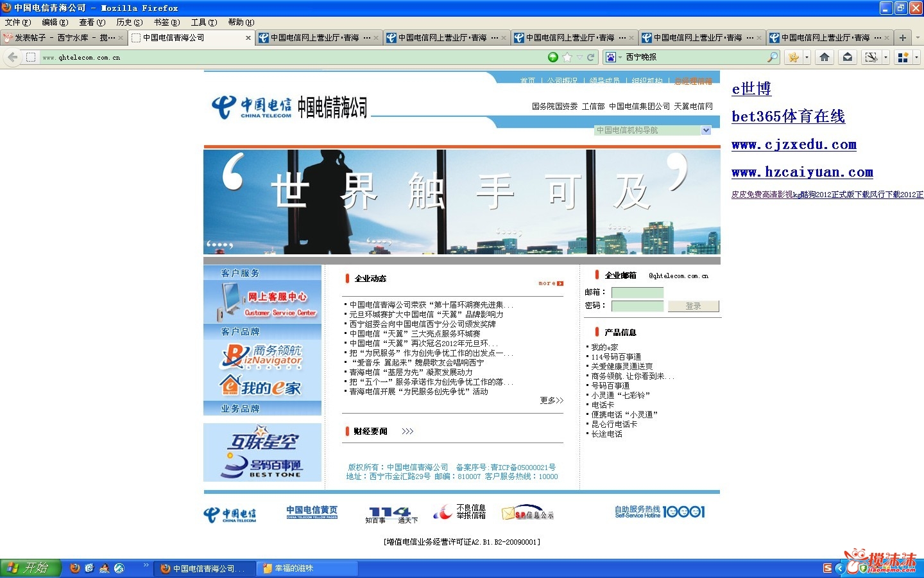The width and height of the screenshot is (924, 578).
Task: Click 不良信息举报信箱 footer icon
Action: (459, 512)
